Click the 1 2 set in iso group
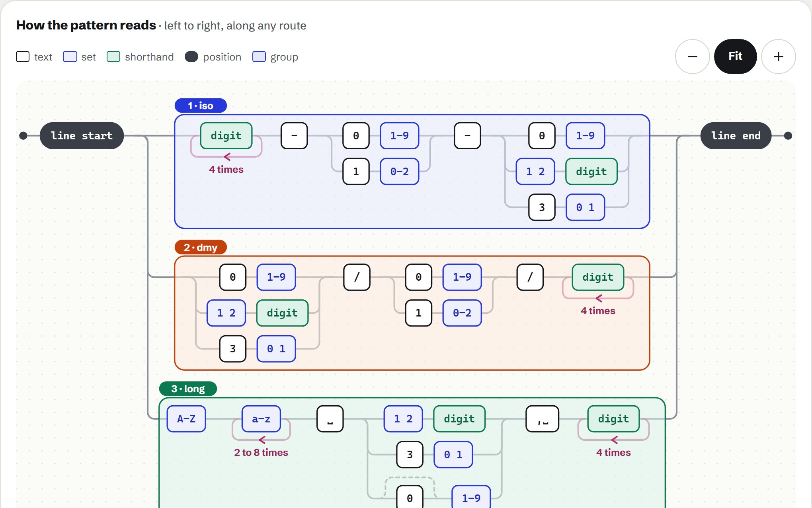Image resolution: width=812 pixels, height=508 pixels. (535, 172)
